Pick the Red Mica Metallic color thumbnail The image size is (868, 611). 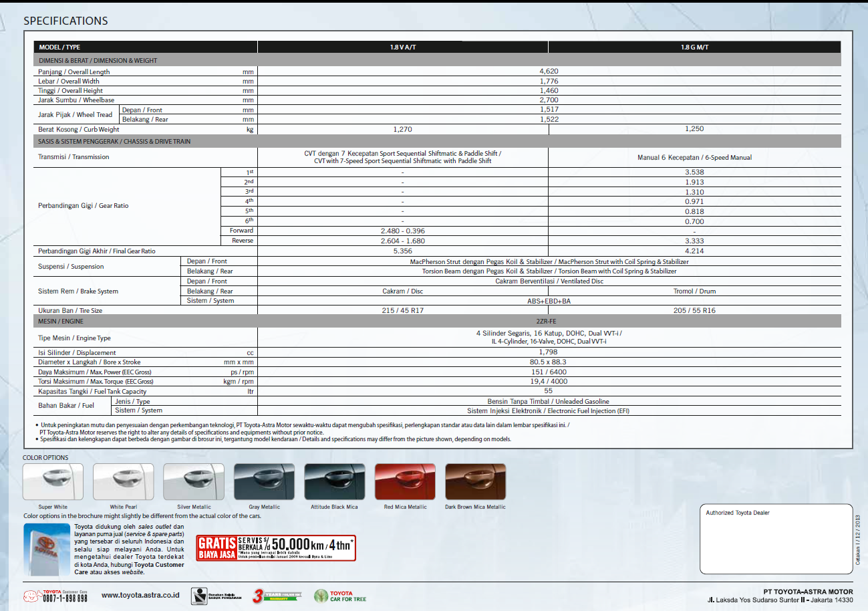tap(405, 482)
